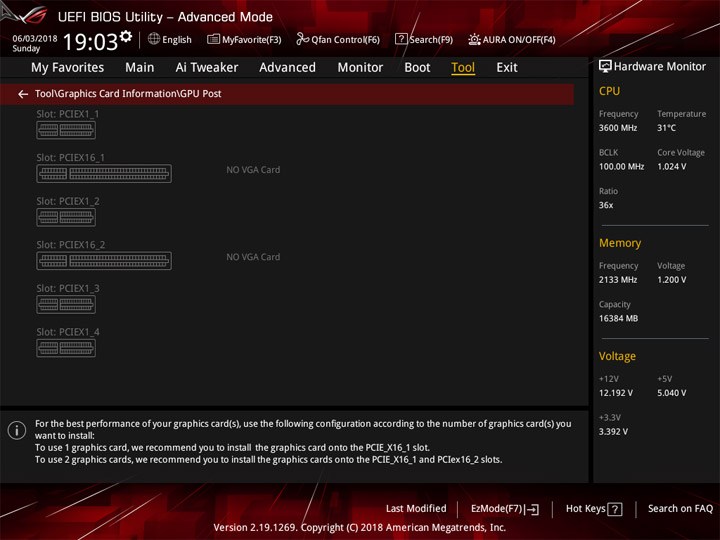
Task: Click the 16384 MB capacity value
Action: tap(618, 318)
